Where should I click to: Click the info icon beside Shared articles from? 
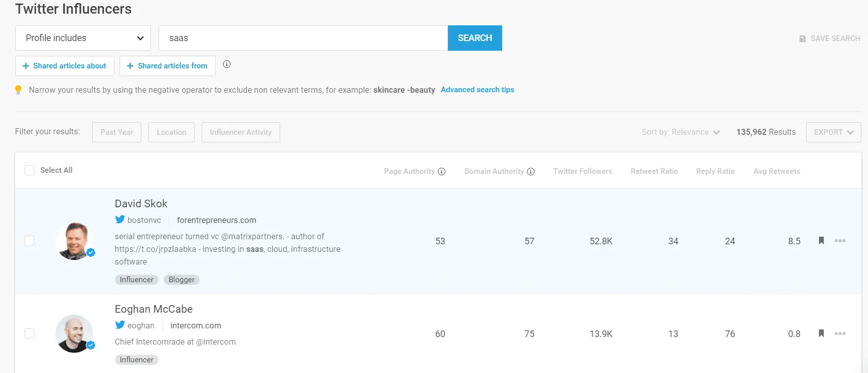tap(227, 64)
